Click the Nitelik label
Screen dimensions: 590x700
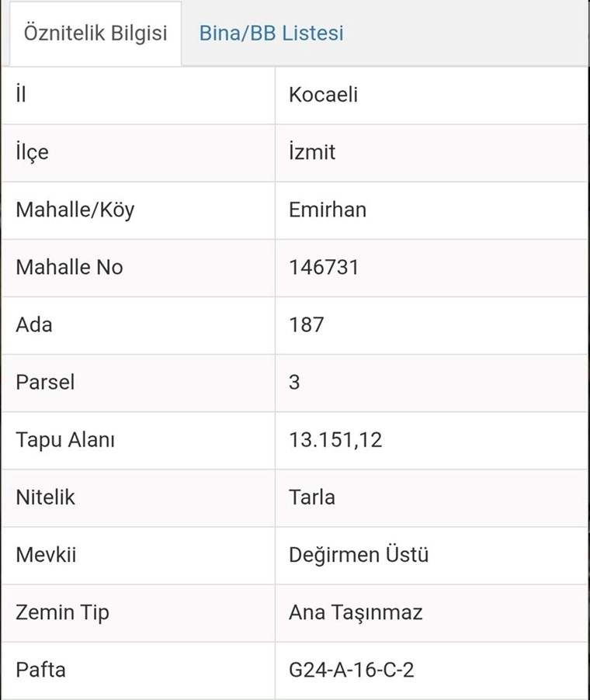click(45, 497)
